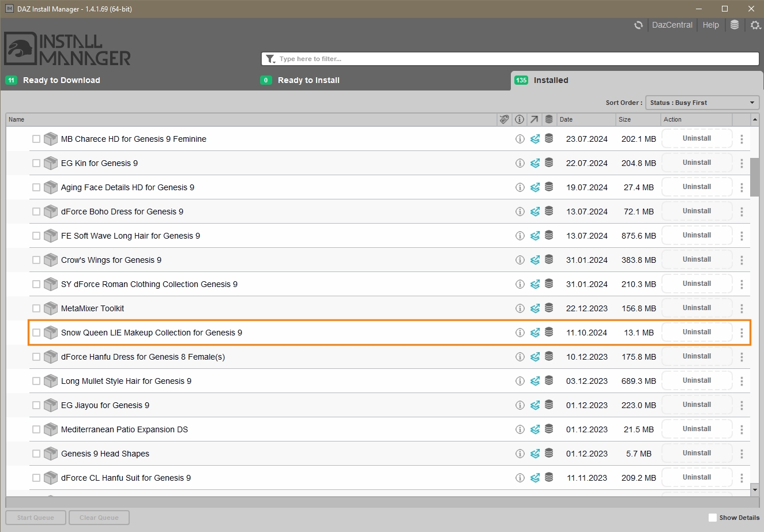Show info for MB Charece HD row
764x532 pixels.
520,139
